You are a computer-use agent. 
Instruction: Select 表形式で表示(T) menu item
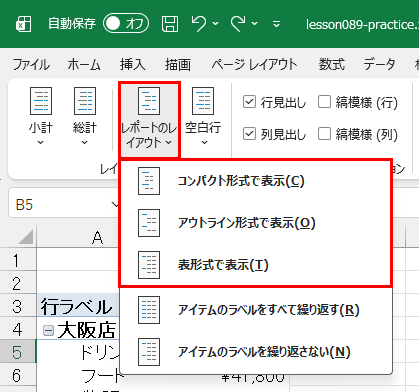256,265
